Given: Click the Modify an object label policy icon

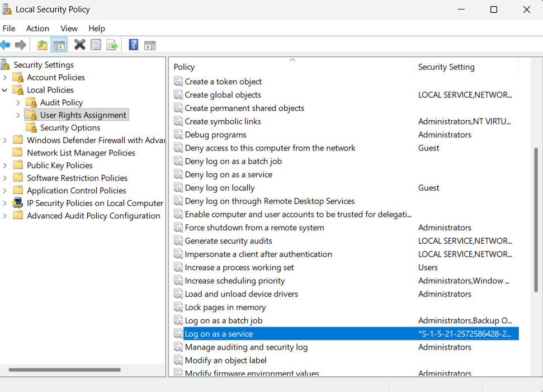Looking at the screenshot, I should pos(178,361).
